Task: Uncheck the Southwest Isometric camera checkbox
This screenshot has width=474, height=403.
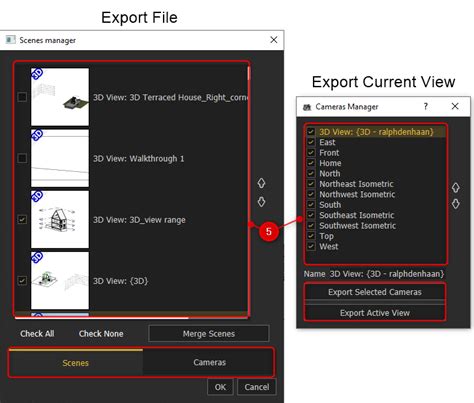Action: coord(311,225)
